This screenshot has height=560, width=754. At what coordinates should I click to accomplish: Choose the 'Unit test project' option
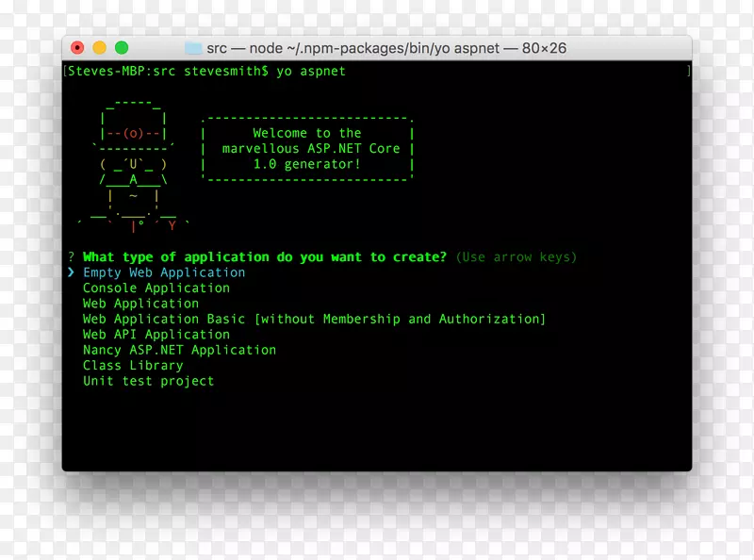(149, 381)
